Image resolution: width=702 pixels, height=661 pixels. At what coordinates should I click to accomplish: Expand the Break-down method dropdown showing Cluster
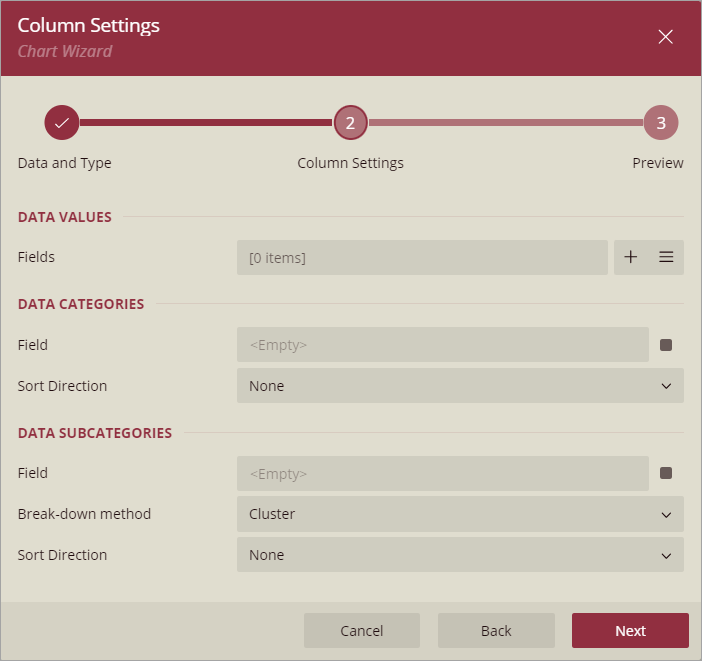pyautogui.click(x=460, y=514)
